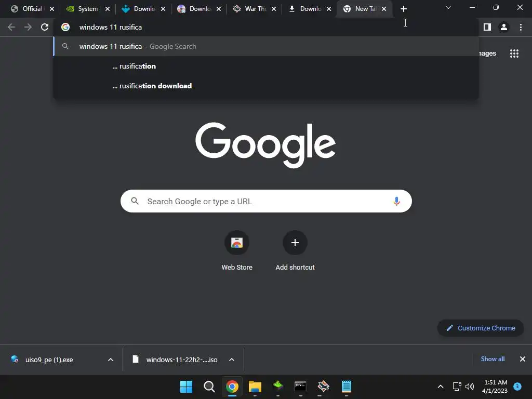Open the Web Store shortcut
The image size is (532, 399).
tap(237, 250)
